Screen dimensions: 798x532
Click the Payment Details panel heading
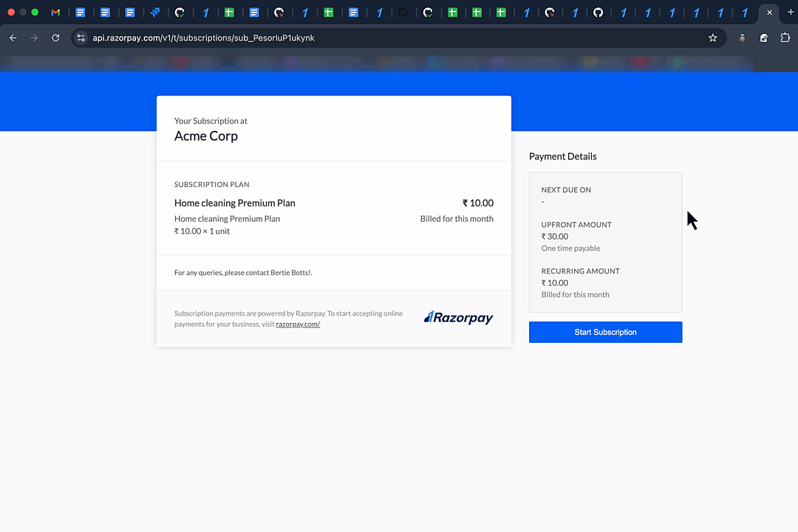click(x=562, y=156)
